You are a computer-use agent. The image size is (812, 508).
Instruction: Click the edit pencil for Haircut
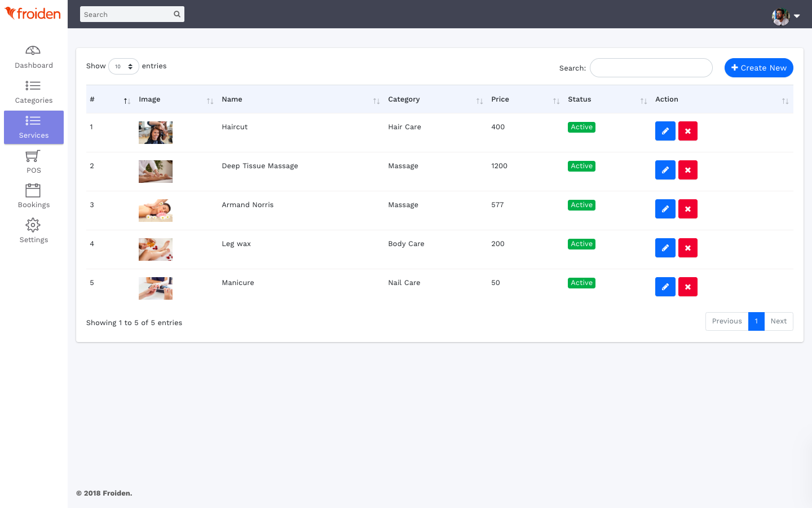pos(665,131)
